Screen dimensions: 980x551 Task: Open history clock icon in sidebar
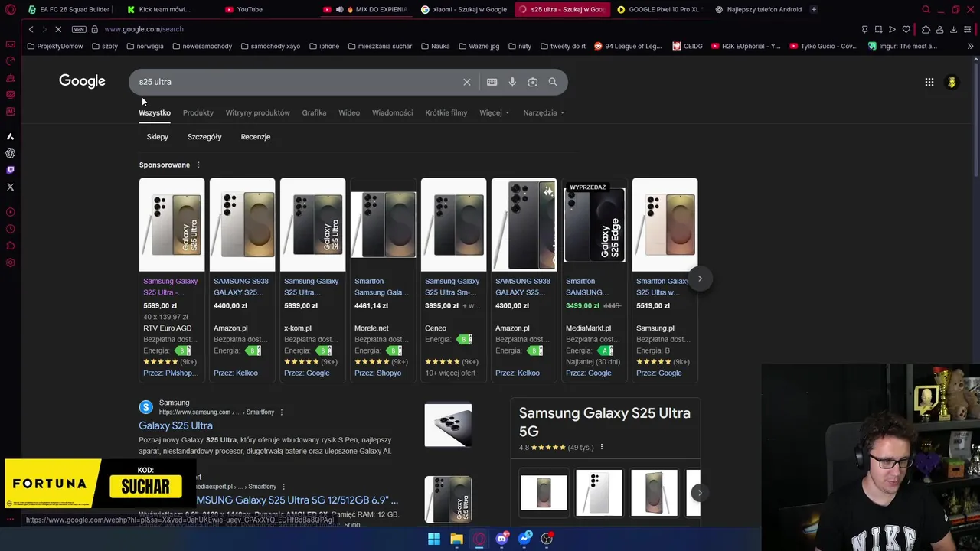point(10,229)
